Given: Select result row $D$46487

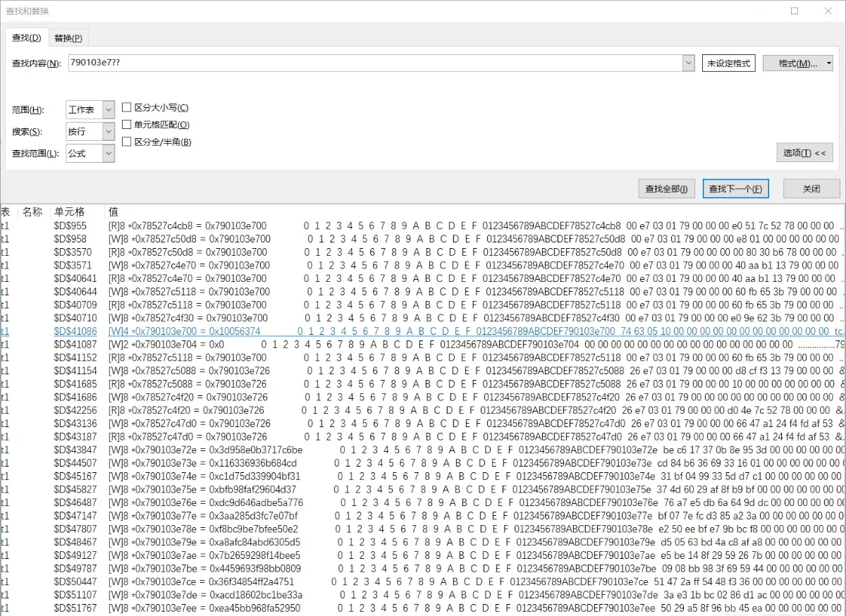Looking at the screenshot, I should 422,503.
